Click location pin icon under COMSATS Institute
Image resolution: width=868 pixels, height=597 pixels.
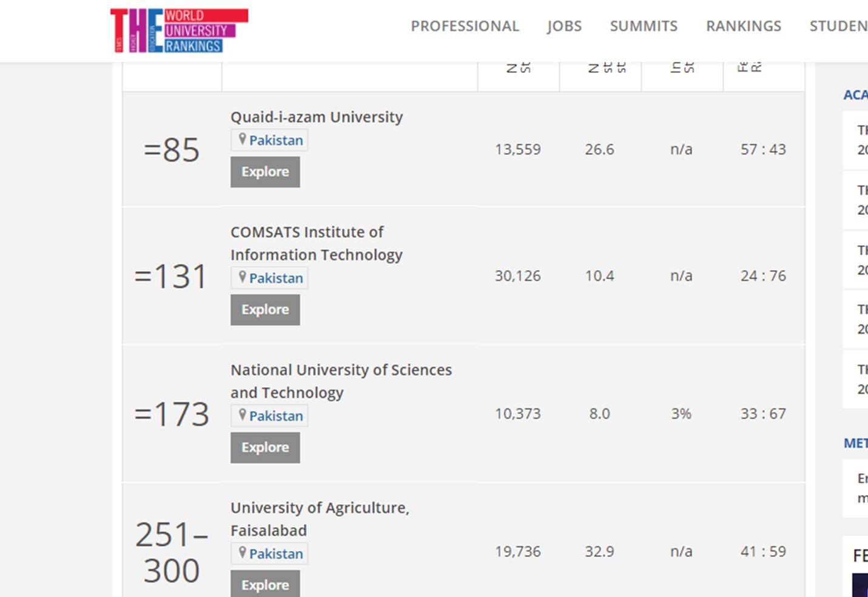pos(242,277)
